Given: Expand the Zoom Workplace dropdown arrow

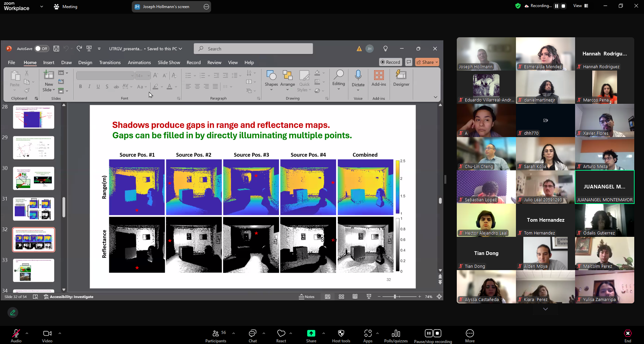Looking at the screenshot, I should [x=42, y=6].
